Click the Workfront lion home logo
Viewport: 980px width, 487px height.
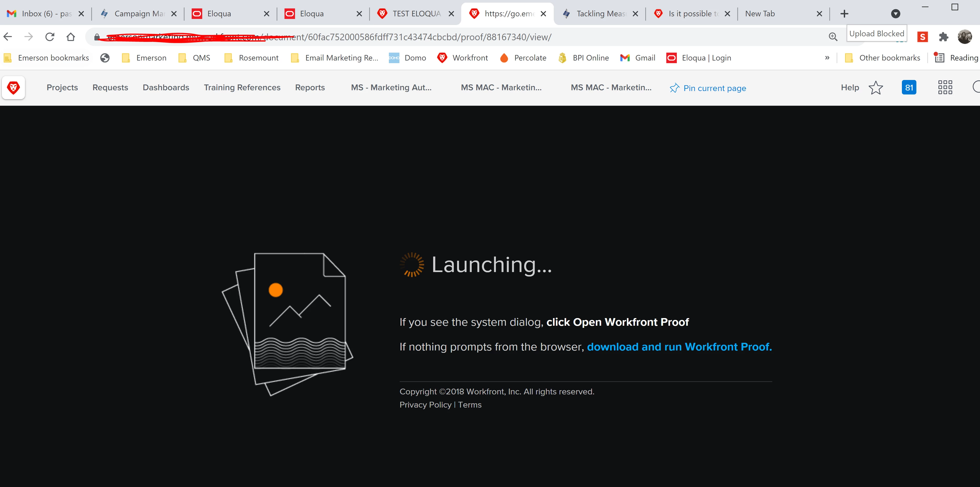tap(13, 88)
